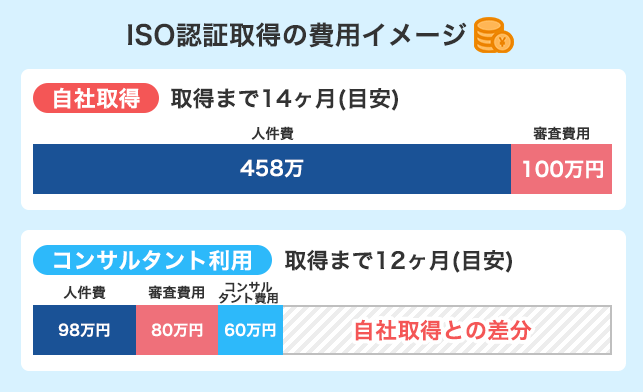Image resolution: width=643 pixels, height=392 pixels.
Task: Click the コンサルタント費用 label
Action: coord(249,292)
